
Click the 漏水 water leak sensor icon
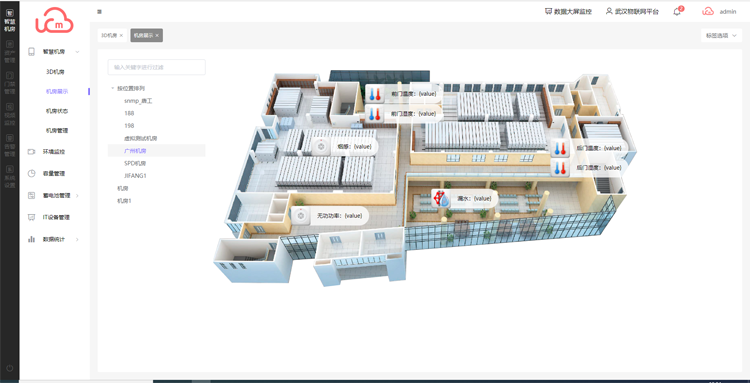441,198
